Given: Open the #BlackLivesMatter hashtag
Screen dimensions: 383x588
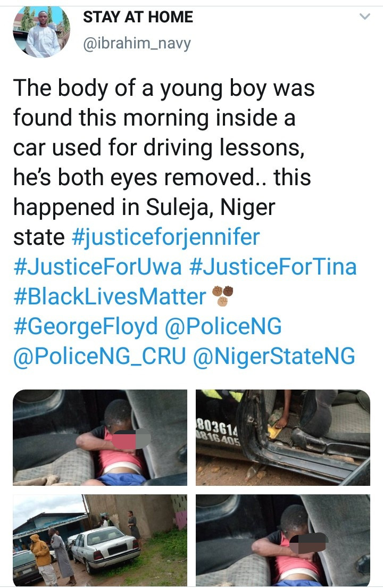Looking at the screenshot, I should tap(110, 296).
